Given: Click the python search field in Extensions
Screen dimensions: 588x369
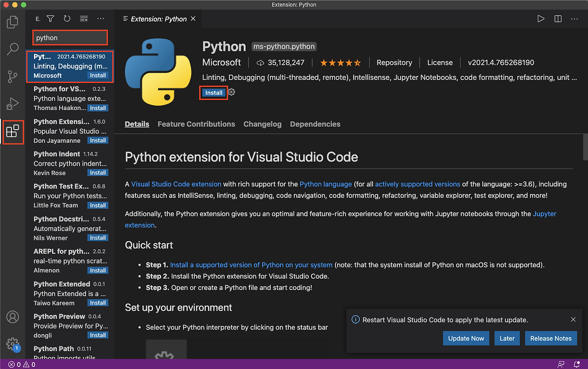Looking at the screenshot, I should point(70,38).
